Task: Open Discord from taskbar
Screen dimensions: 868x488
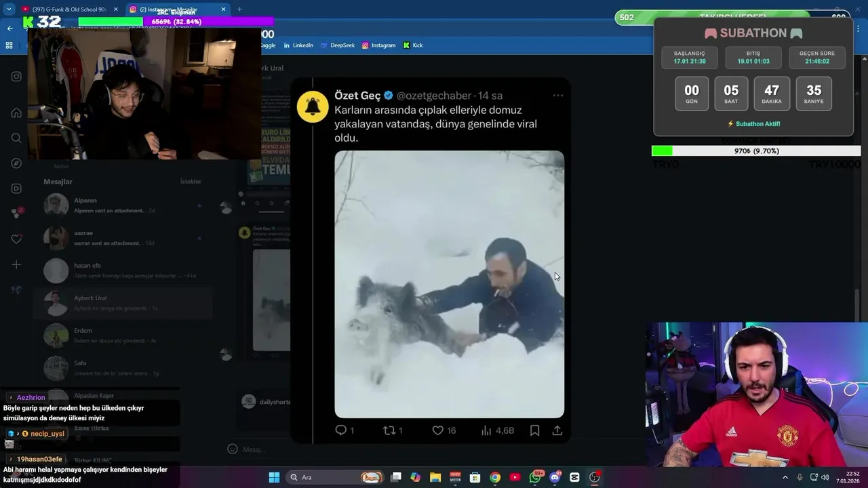Action: click(x=555, y=477)
